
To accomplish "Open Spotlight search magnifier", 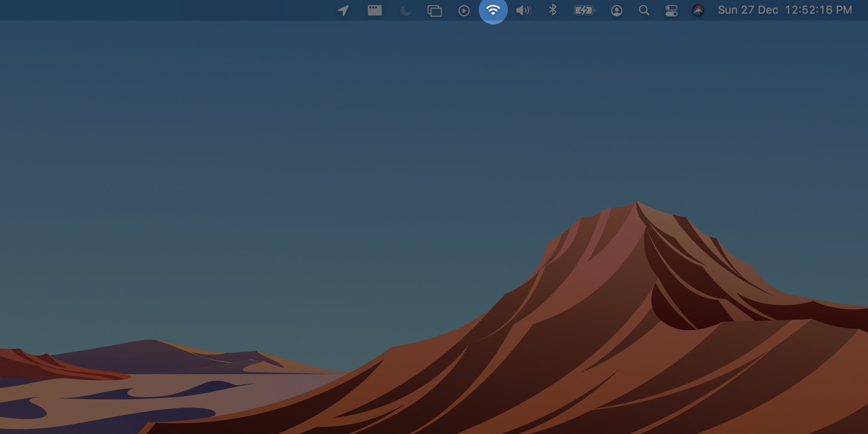I will [644, 10].
